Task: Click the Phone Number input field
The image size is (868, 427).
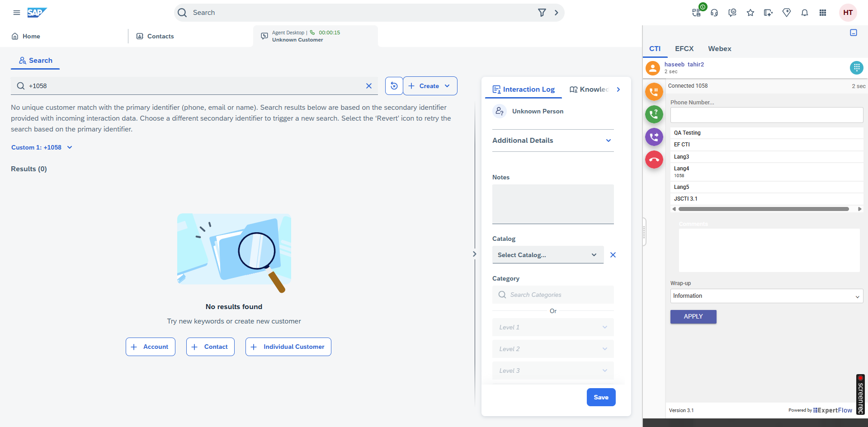Action: [766, 115]
